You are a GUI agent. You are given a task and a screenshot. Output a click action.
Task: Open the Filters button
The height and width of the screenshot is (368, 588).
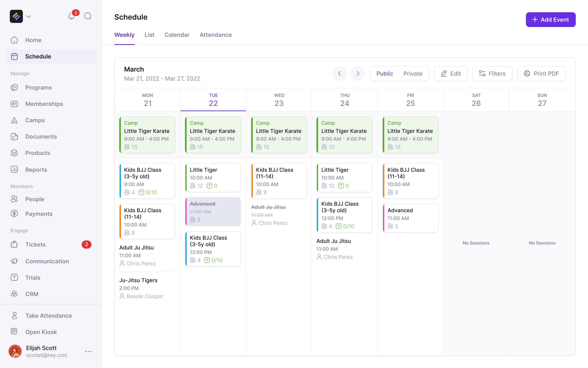point(492,74)
